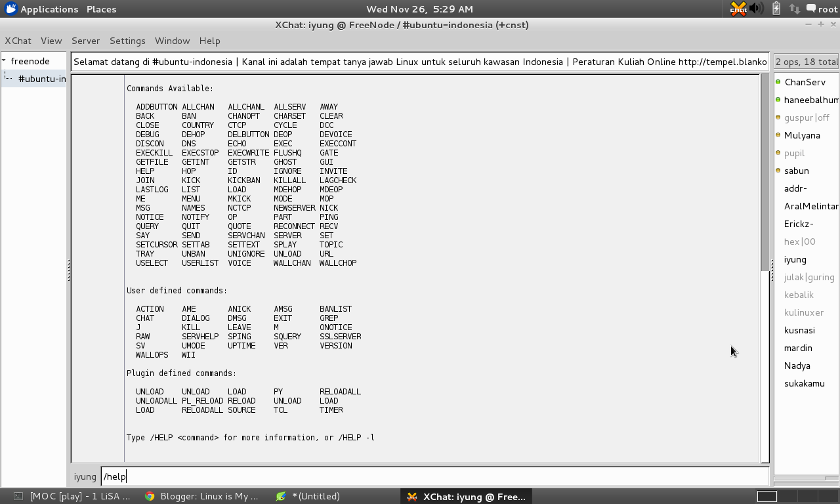Click the yellow voice dot beside sabun
The width and height of the screenshot is (840, 504).
coord(780,171)
